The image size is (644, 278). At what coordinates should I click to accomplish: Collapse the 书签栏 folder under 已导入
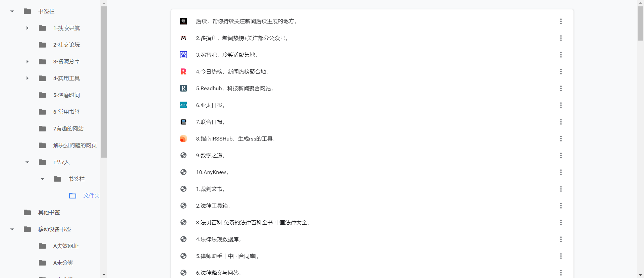(43, 179)
